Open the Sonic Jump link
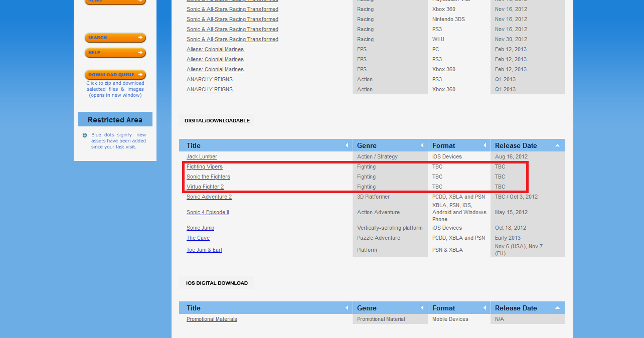The width and height of the screenshot is (644, 338). tap(200, 228)
